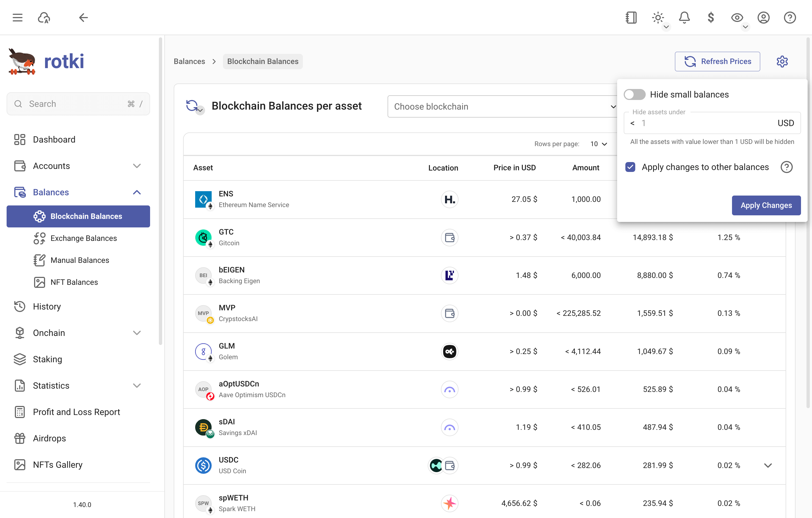Open NFT Balances page
Image resolution: width=812 pixels, height=518 pixels.
(78, 282)
